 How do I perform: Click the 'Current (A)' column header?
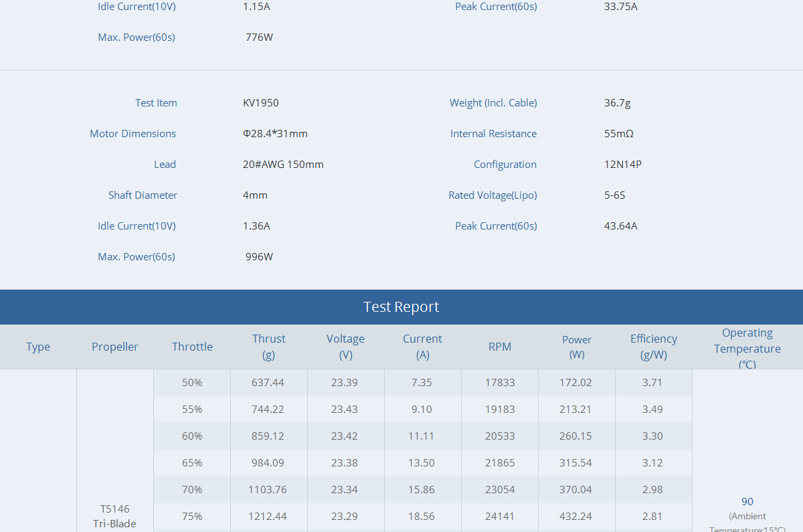[423, 347]
